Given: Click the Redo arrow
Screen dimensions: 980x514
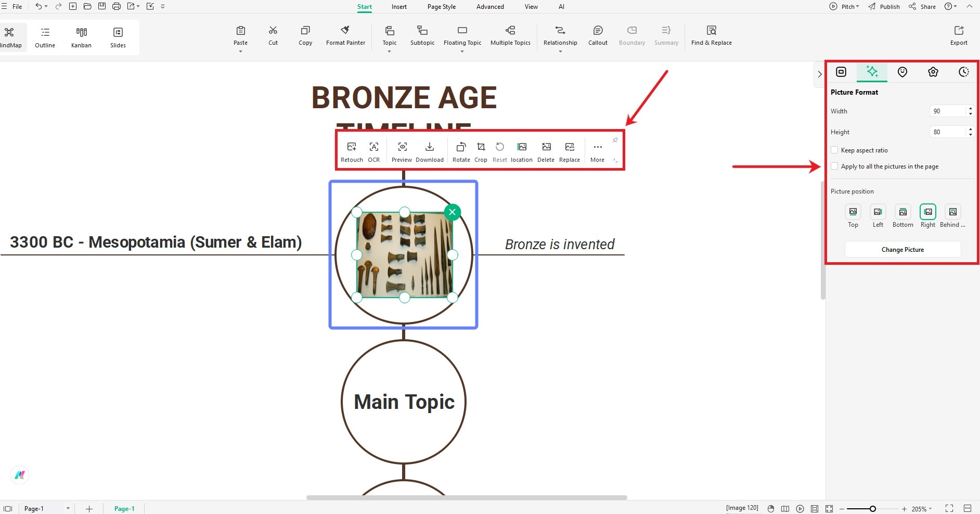Looking at the screenshot, I should [58, 6].
